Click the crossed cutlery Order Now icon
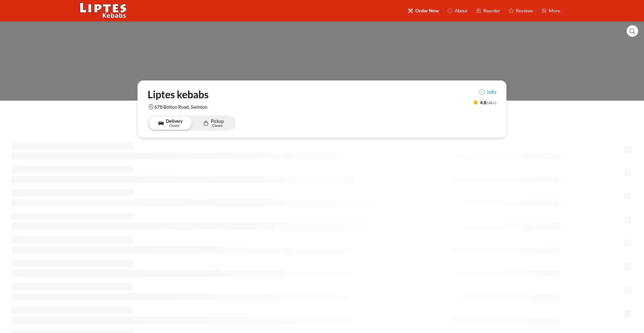 click(x=410, y=11)
